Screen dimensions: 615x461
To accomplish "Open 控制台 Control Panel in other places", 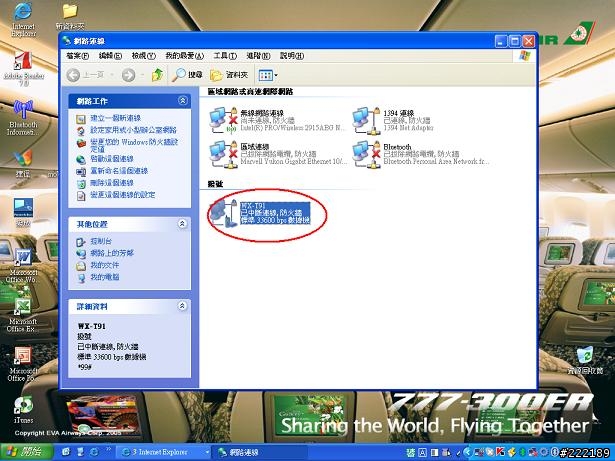I will (x=101, y=241).
